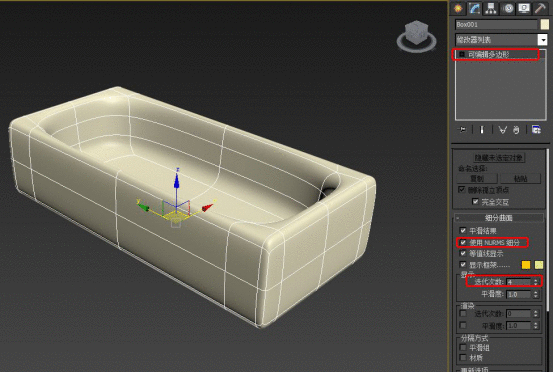Image resolution: width=553 pixels, height=372 pixels.
Task: Open the pale yellow cage color swatch
Action: pyautogui.click(x=539, y=265)
